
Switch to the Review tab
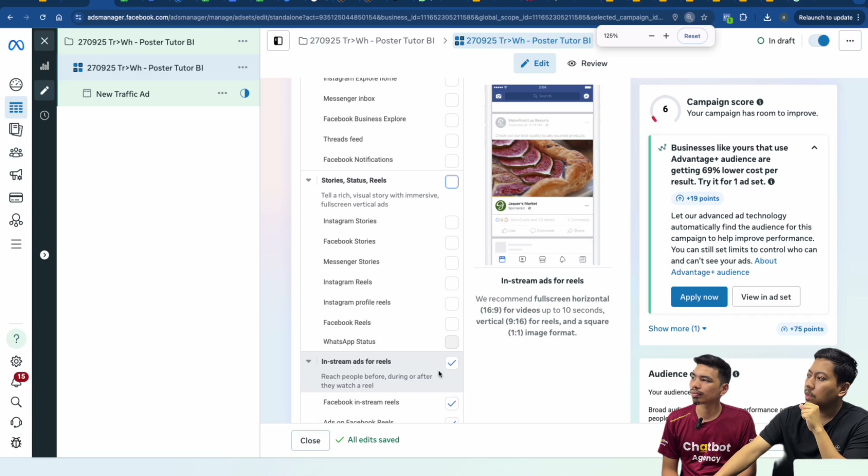point(587,63)
